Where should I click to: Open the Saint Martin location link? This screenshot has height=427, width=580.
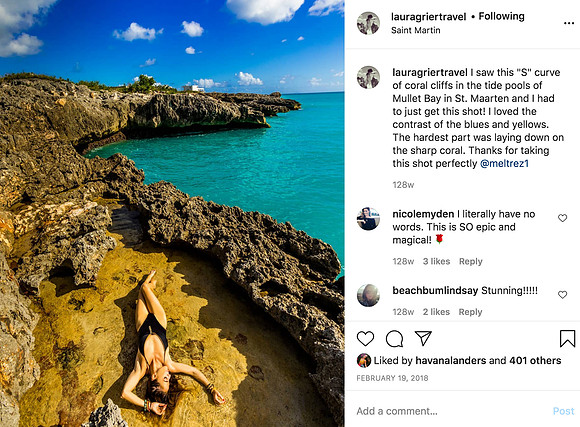pyautogui.click(x=415, y=30)
